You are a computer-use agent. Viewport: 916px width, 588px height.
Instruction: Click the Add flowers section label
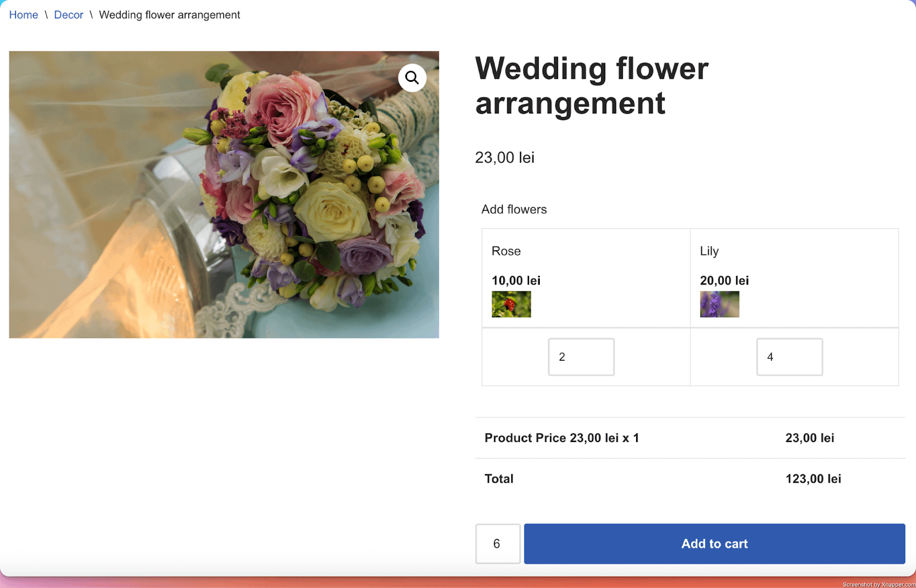(514, 210)
